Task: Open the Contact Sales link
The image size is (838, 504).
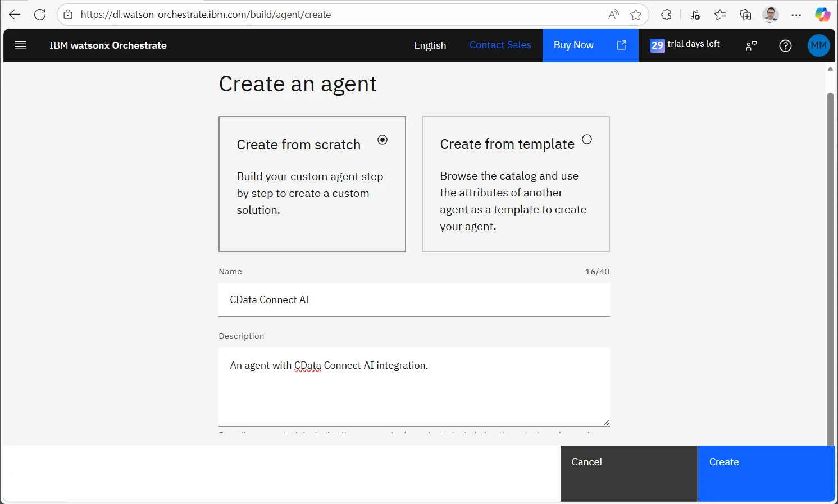Action: pyautogui.click(x=500, y=45)
